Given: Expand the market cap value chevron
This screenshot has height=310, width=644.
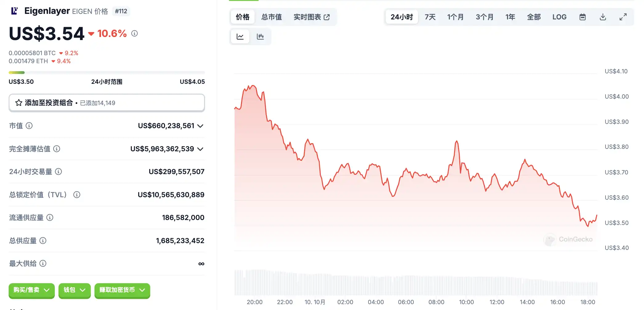Looking at the screenshot, I should (200, 126).
